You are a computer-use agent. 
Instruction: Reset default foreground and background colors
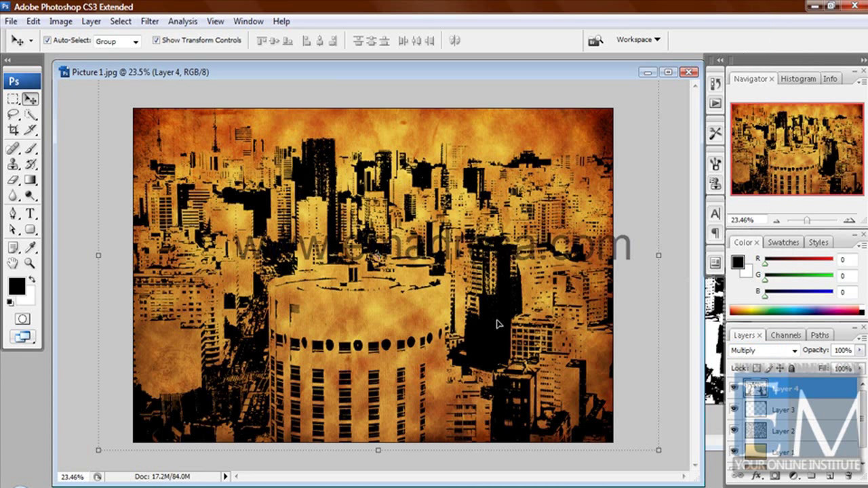click(10, 302)
